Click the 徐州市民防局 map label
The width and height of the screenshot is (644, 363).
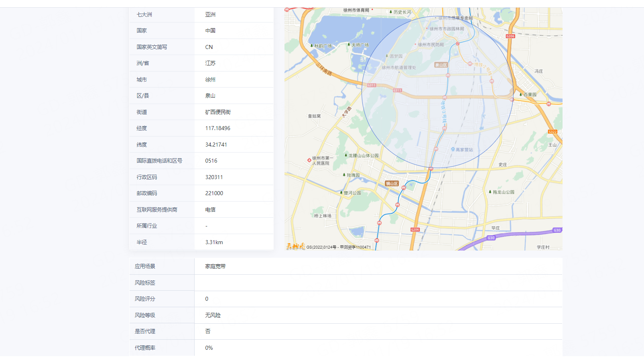pos(431,45)
